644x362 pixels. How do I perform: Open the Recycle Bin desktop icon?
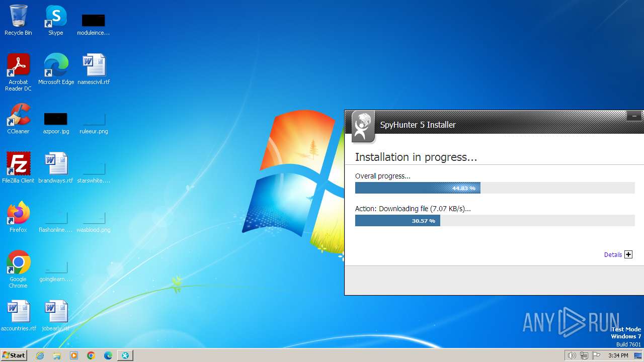(18, 20)
